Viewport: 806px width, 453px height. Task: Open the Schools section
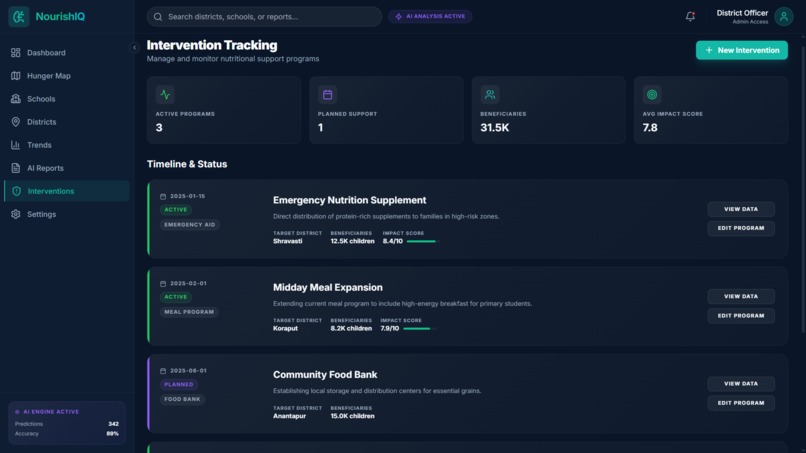coord(67,99)
